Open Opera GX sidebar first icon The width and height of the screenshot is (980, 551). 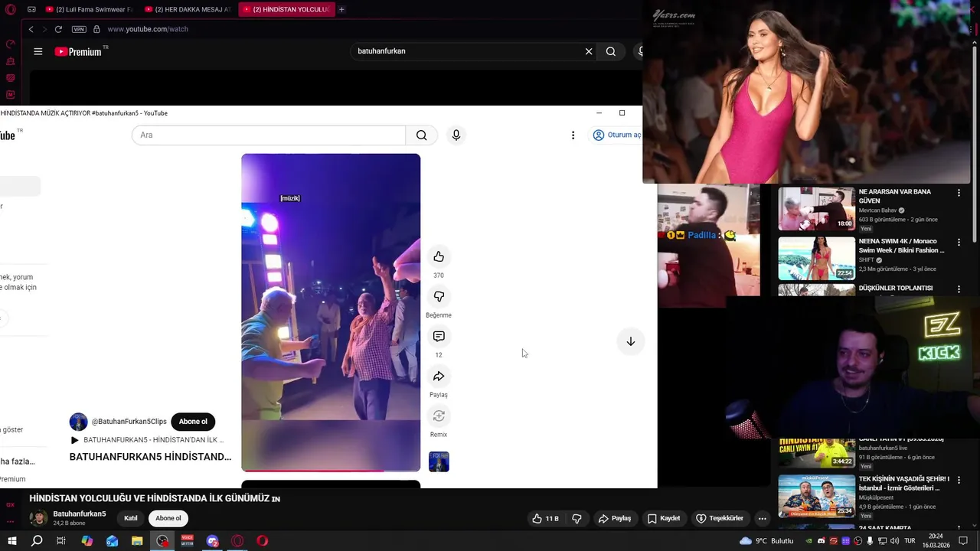pos(11,44)
